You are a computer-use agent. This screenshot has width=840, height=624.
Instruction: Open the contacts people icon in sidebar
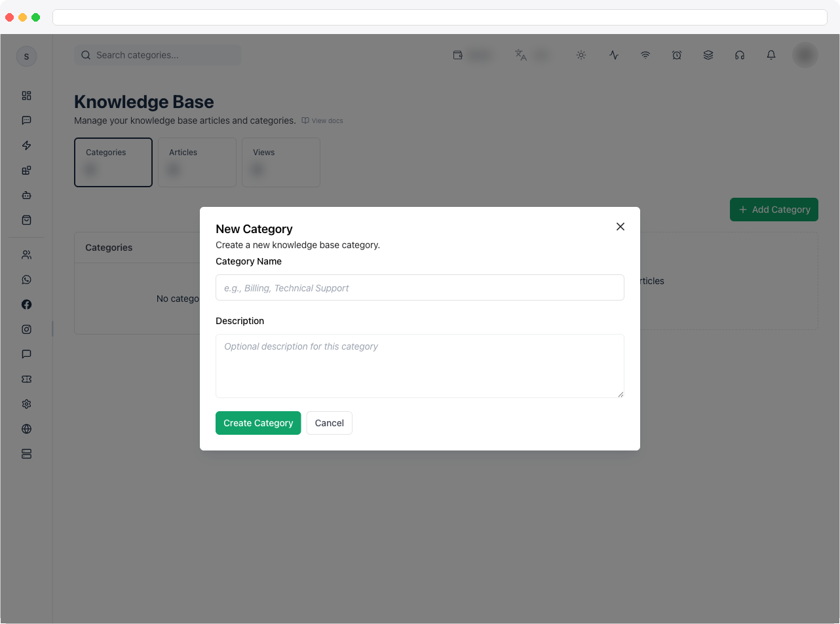coord(26,255)
